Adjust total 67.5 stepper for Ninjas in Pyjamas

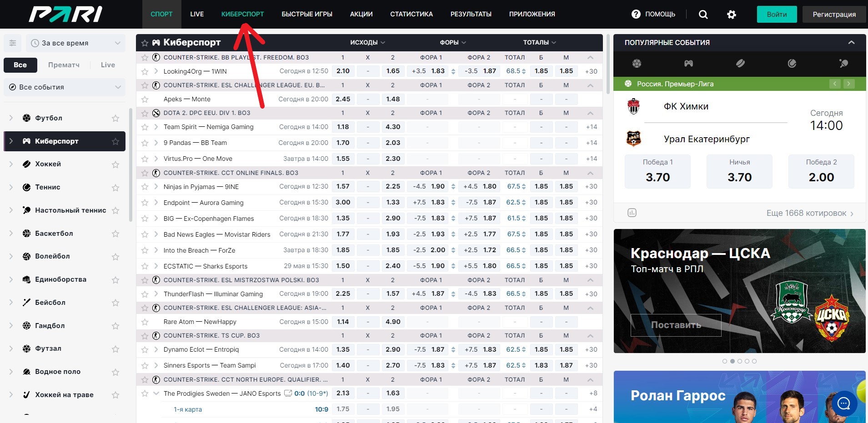pyautogui.click(x=524, y=187)
